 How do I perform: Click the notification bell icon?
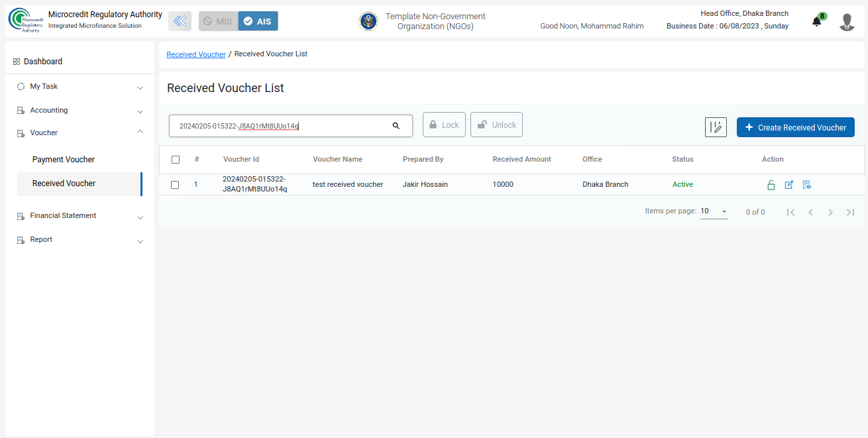(816, 22)
